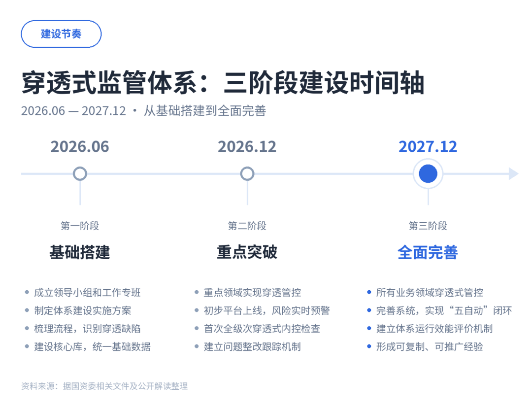Viewport: 532px width, 408px height.
Task: Click bullet 制定体系建设实施方案
Action: coord(82,310)
